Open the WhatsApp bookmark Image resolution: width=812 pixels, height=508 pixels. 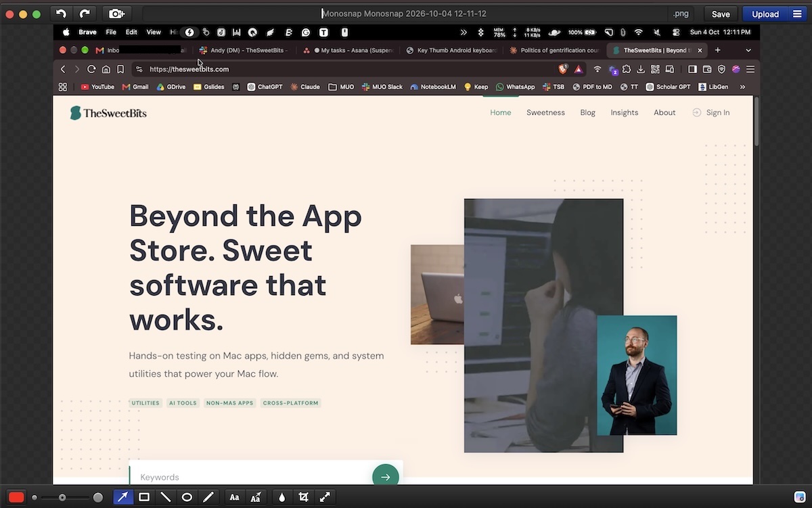515,87
